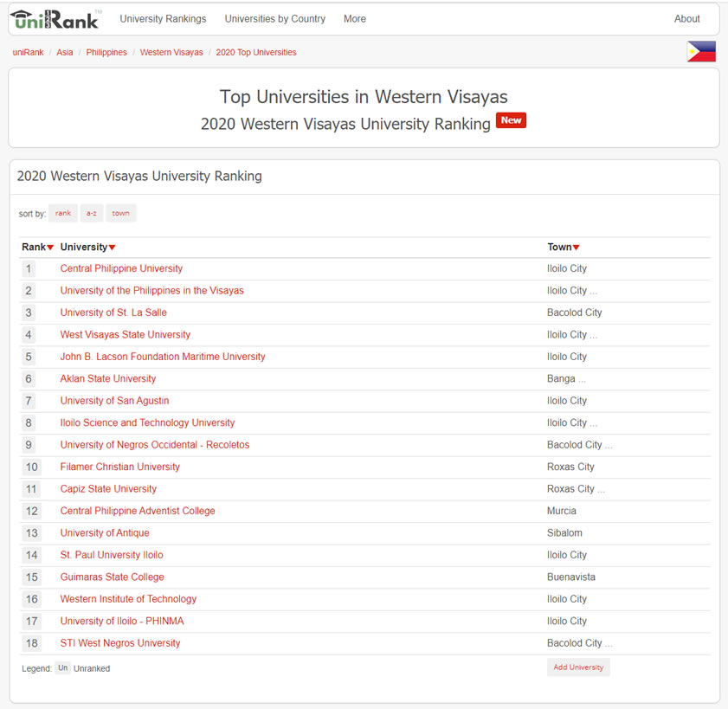This screenshot has width=728, height=709.
Task: Open STI West Negros University link
Action: click(120, 643)
